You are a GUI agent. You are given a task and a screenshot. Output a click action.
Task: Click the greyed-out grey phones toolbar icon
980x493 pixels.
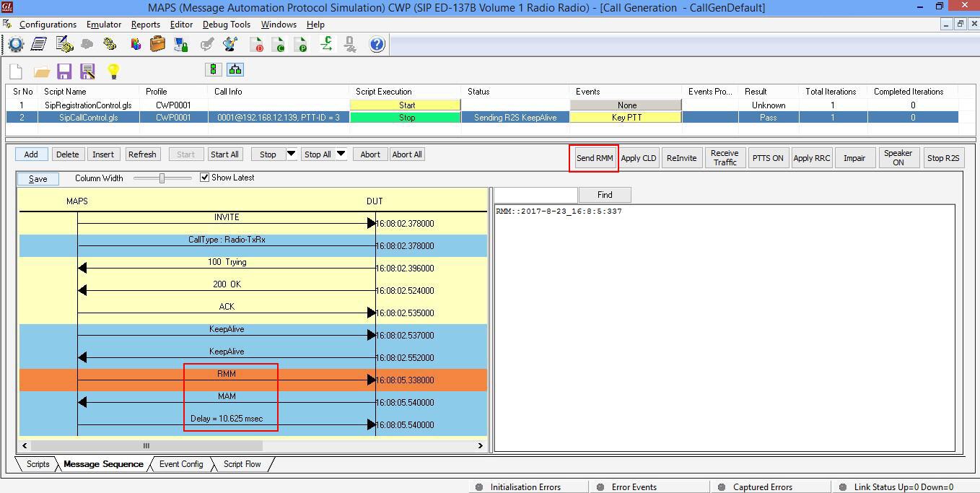pos(87,45)
